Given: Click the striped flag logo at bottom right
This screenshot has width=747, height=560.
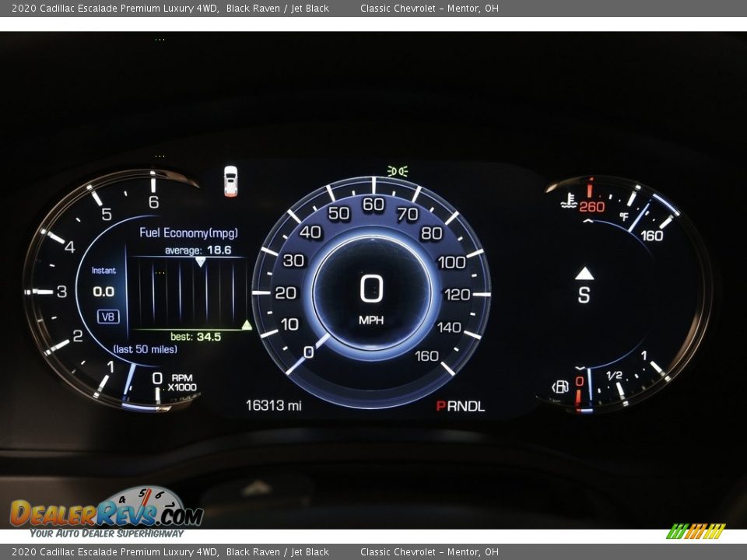Looking at the screenshot, I should (696, 531).
